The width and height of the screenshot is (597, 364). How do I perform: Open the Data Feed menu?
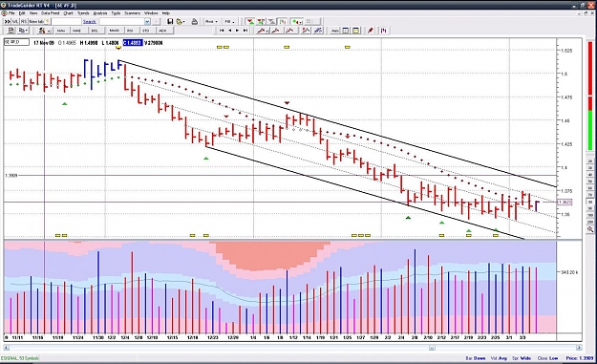tap(51, 13)
